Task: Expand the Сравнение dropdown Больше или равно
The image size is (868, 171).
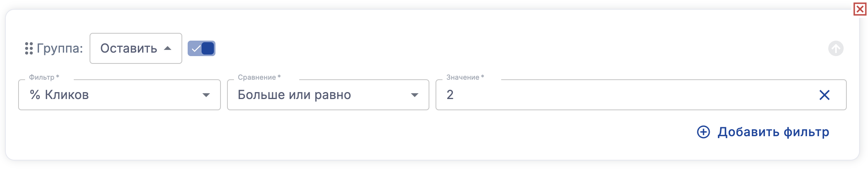Action: 324,95
